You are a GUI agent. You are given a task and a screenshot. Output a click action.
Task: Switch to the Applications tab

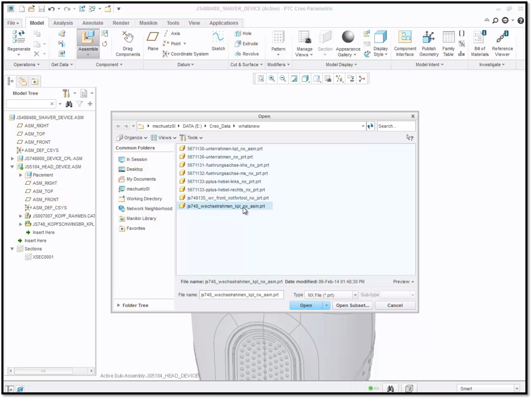224,23
